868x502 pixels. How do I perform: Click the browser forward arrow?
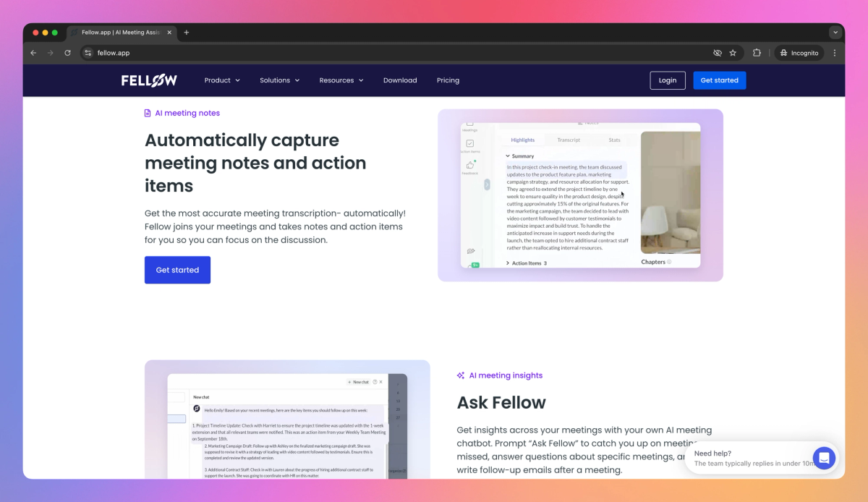point(50,53)
